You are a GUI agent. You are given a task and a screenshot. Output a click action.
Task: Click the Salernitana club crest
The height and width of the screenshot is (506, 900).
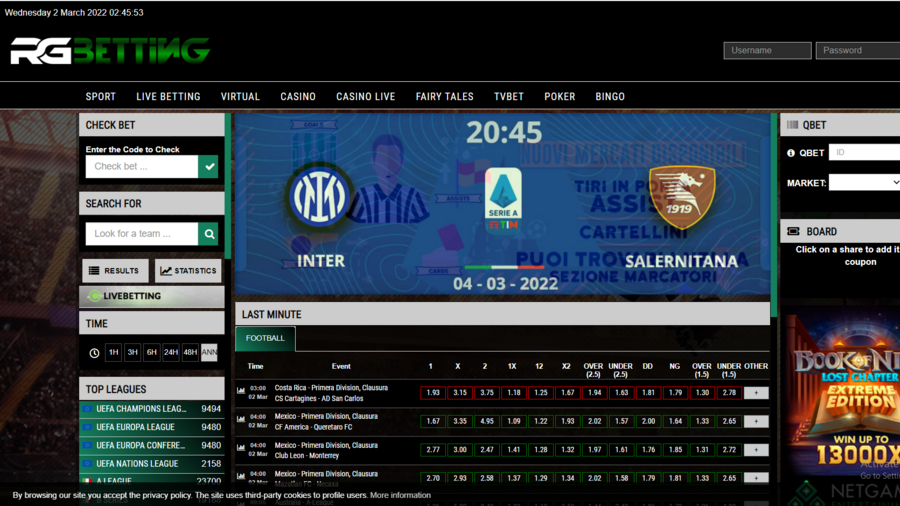(x=682, y=196)
